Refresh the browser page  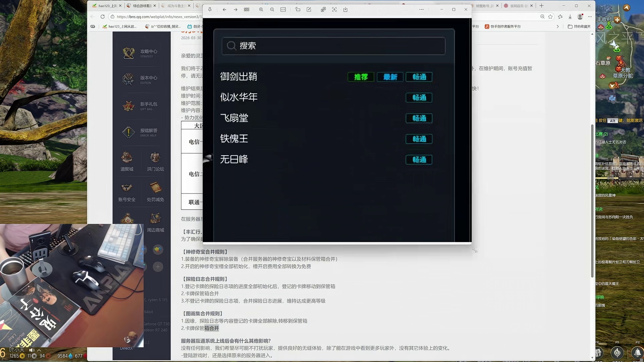(102, 17)
